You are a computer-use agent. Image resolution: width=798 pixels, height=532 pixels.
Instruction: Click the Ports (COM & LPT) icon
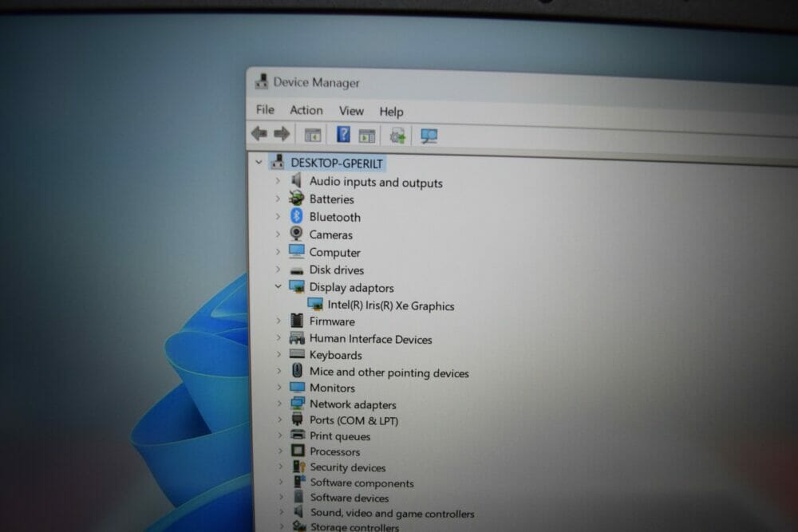(297, 419)
